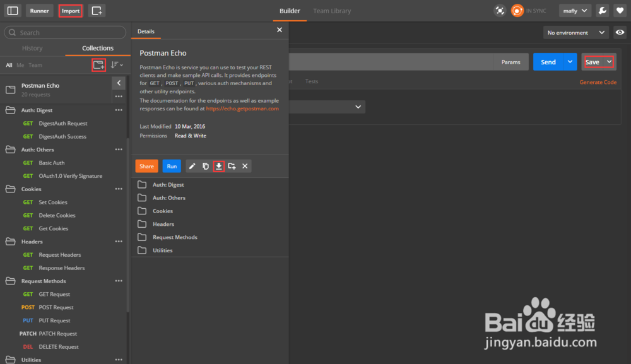Click the environment quick look eye

click(x=620, y=33)
